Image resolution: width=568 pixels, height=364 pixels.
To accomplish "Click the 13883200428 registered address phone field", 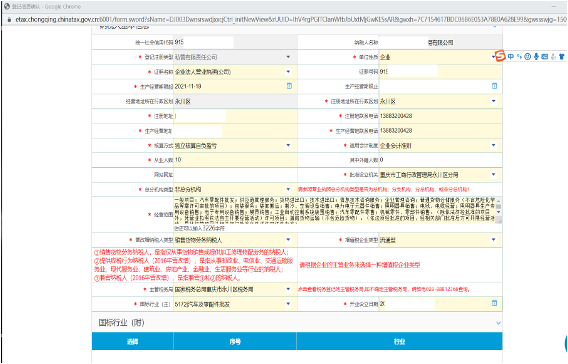I will coord(440,116).
